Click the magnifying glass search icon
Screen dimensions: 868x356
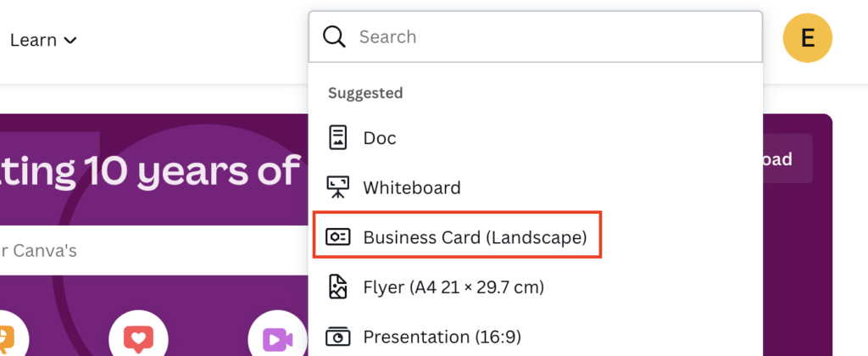(x=335, y=37)
